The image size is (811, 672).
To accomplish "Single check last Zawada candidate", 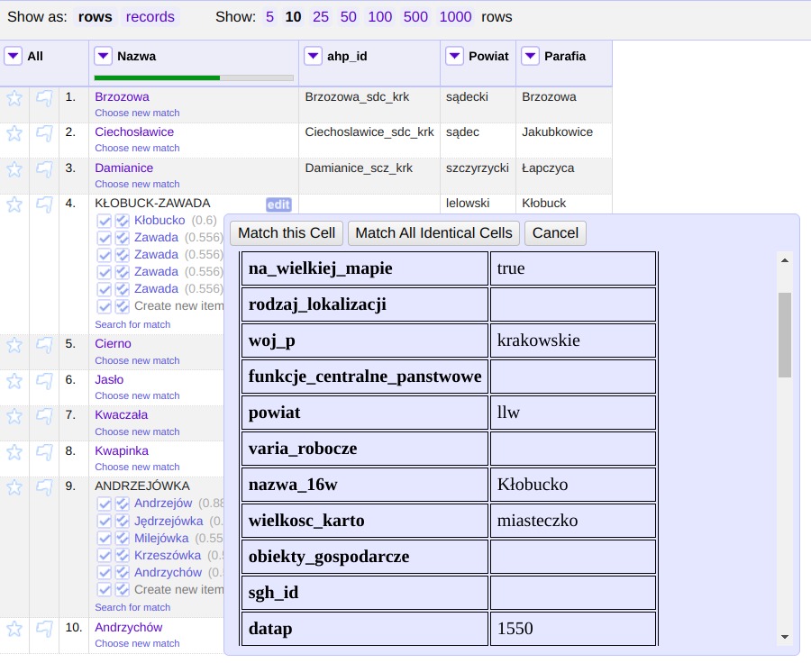I will coord(105,289).
